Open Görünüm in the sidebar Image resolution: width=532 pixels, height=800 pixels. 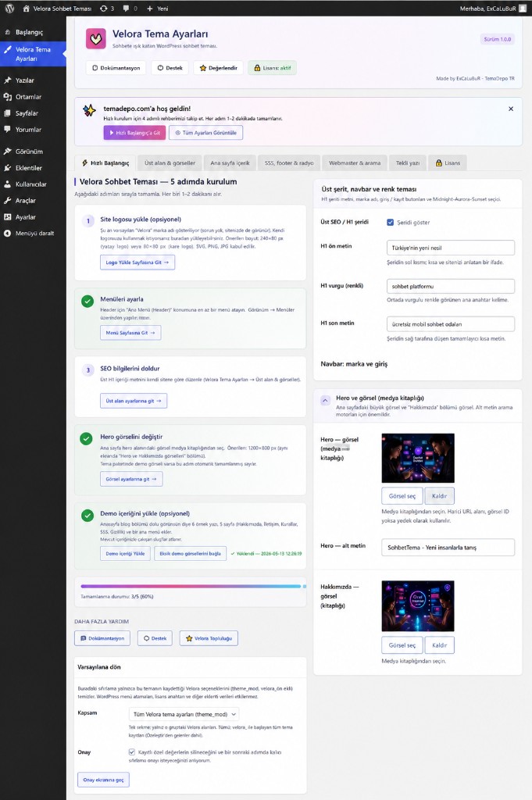pos(33,151)
